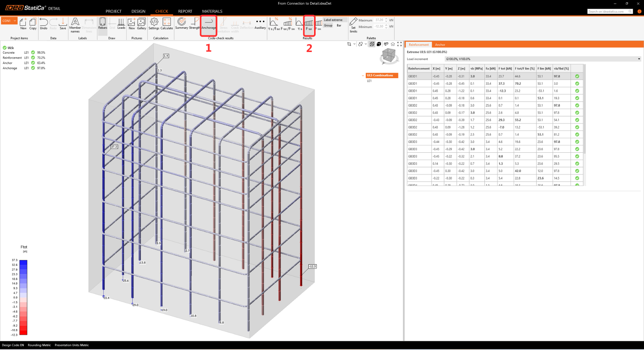The image size is (644, 350).
Task: Switch to the Anchor results tab
Action: [x=440, y=45]
